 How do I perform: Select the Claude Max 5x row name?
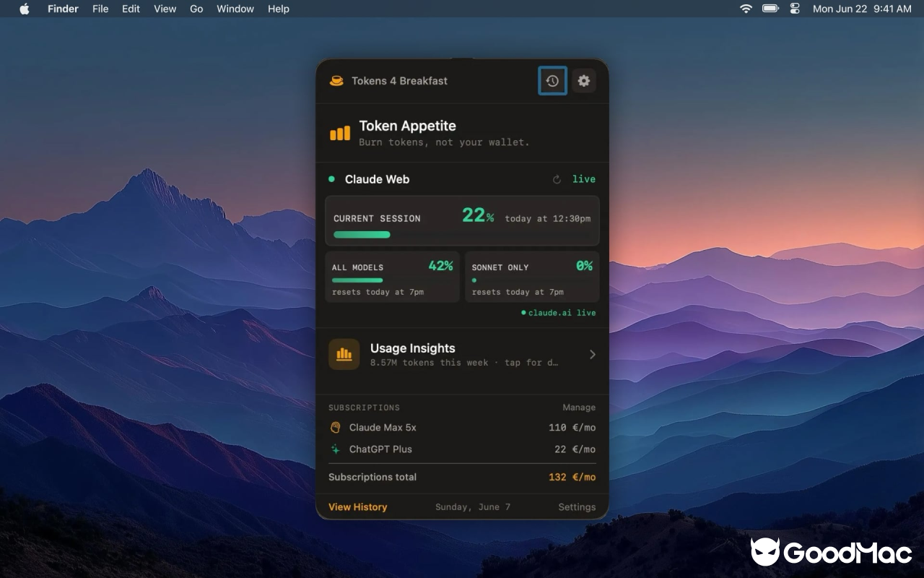(383, 428)
